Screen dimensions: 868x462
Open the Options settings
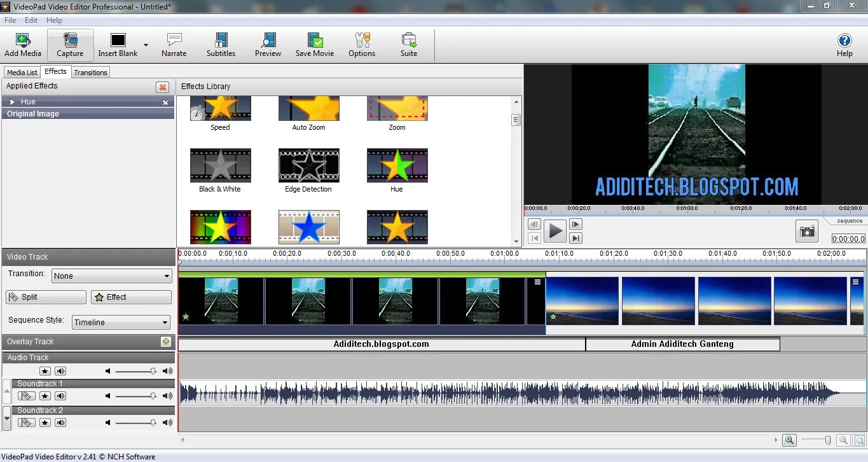click(x=362, y=45)
